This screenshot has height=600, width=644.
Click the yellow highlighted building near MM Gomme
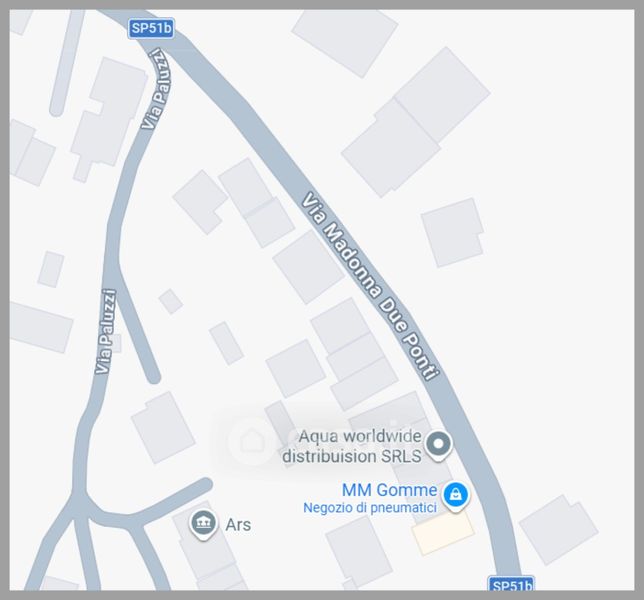click(443, 533)
